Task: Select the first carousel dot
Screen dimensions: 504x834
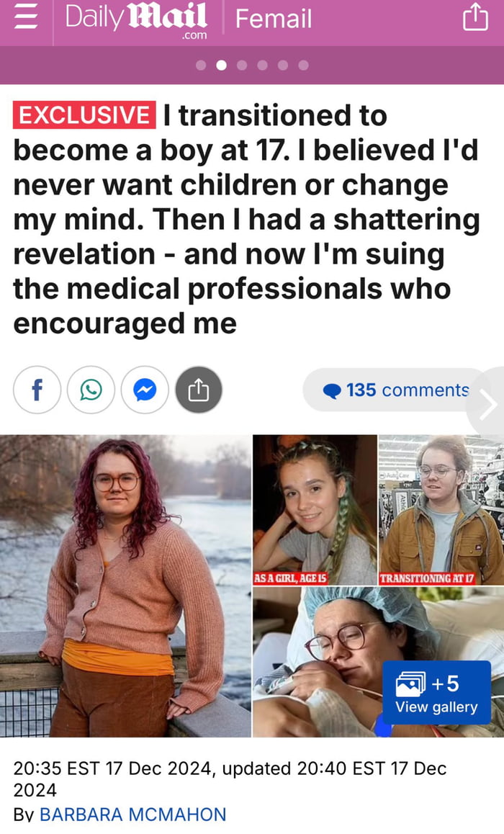Action: [201, 66]
